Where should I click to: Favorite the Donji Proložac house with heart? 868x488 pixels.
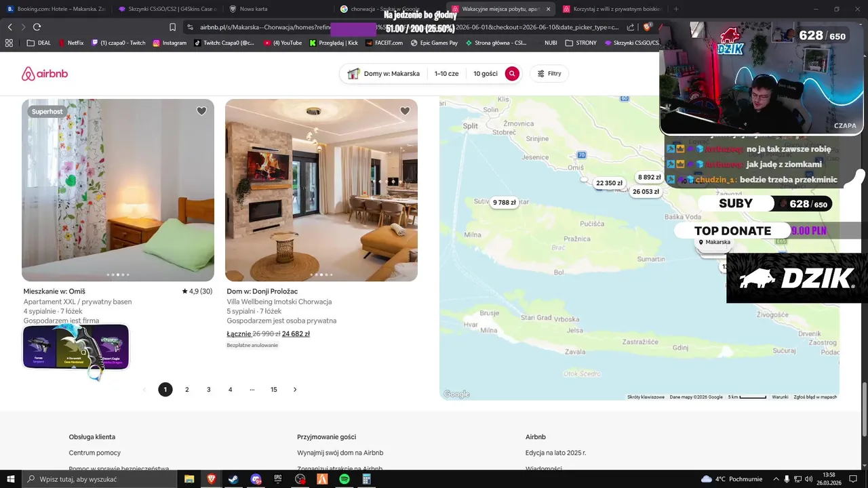(x=405, y=111)
